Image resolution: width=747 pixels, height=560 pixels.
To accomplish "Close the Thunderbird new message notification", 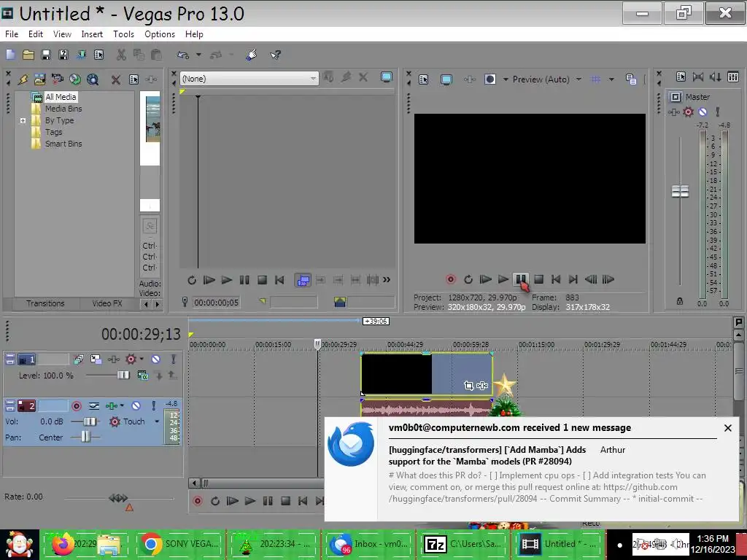I will click(x=727, y=428).
